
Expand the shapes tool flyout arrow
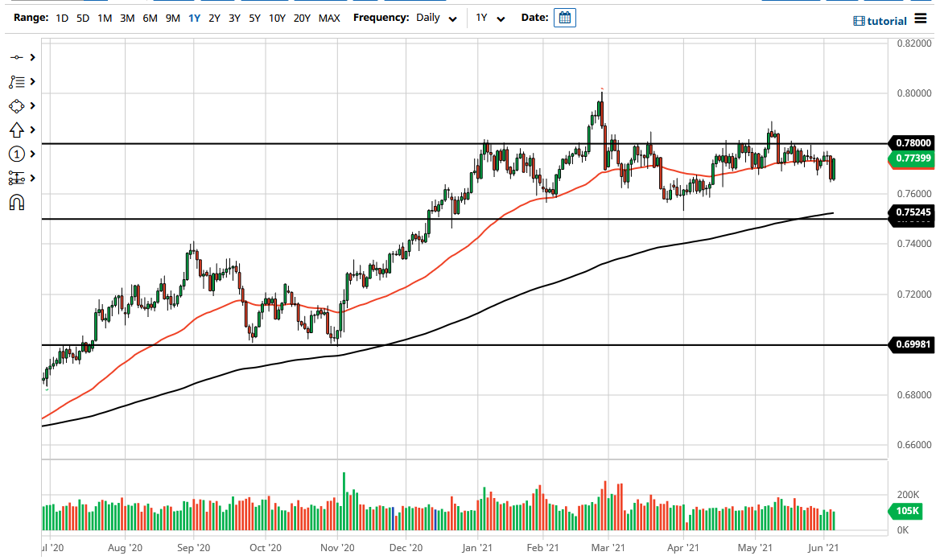(32, 105)
